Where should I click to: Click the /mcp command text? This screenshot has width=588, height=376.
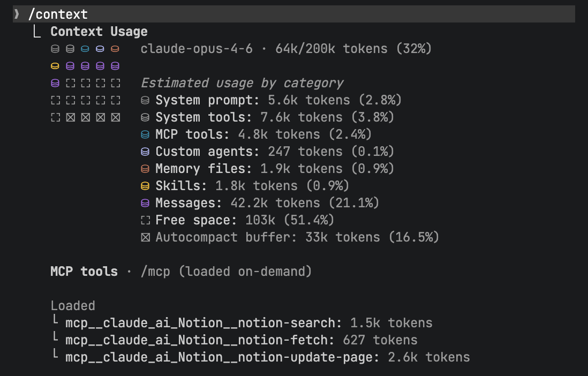pyautogui.click(x=155, y=272)
